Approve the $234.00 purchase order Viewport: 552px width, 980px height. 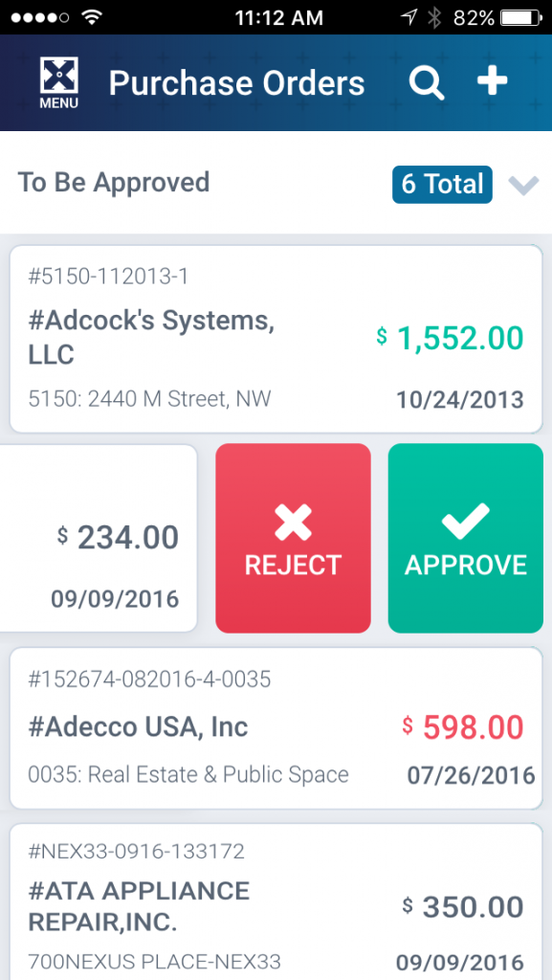pyautogui.click(x=466, y=538)
